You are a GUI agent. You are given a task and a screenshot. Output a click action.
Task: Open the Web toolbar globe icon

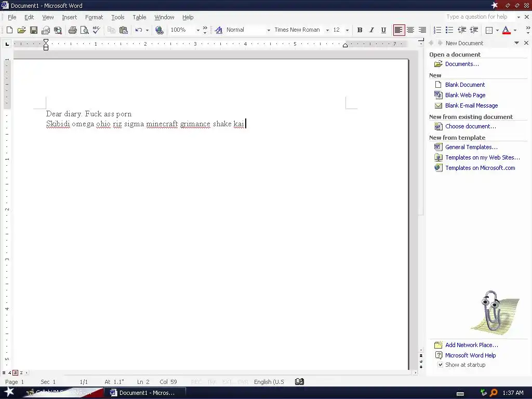pyautogui.click(x=159, y=30)
